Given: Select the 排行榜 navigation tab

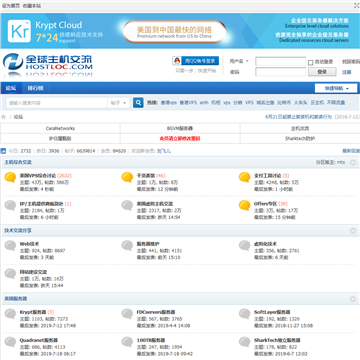Looking at the screenshot, I should coord(35,88).
